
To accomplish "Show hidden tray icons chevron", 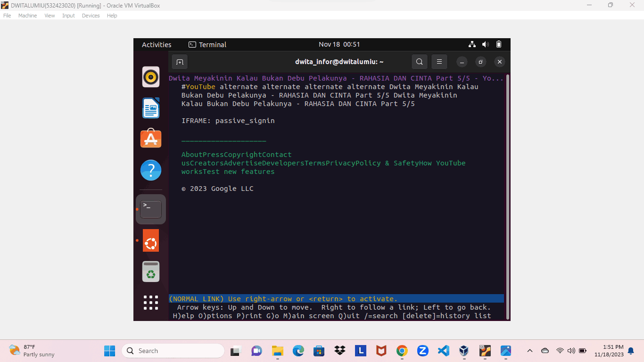I will (x=530, y=351).
